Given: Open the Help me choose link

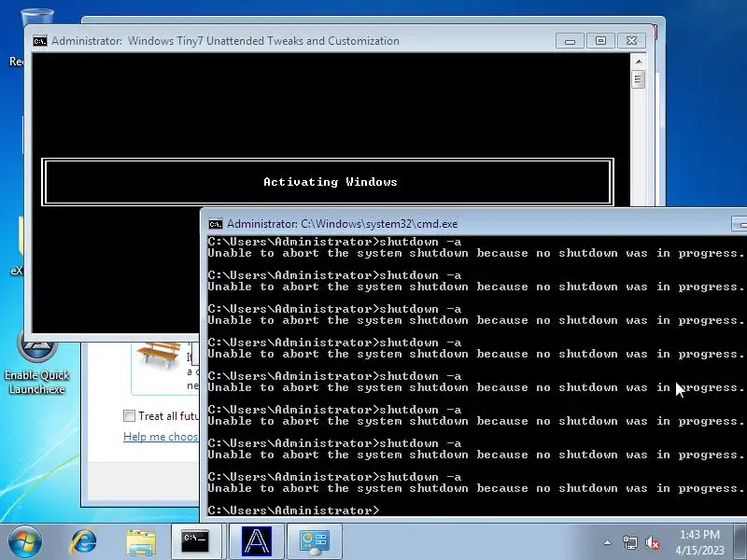Looking at the screenshot, I should coord(161,436).
